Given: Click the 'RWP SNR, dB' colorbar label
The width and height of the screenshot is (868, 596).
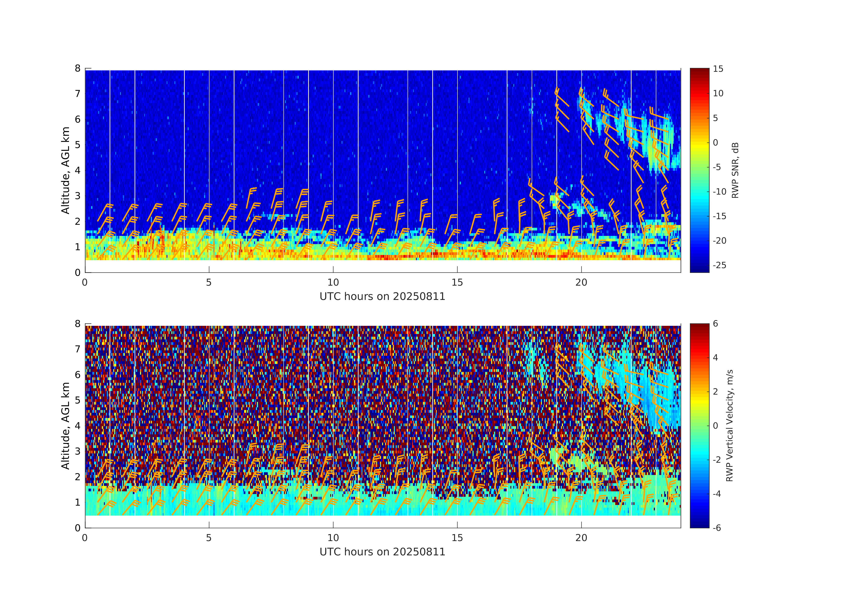Looking at the screenshot, I should 735,170.
